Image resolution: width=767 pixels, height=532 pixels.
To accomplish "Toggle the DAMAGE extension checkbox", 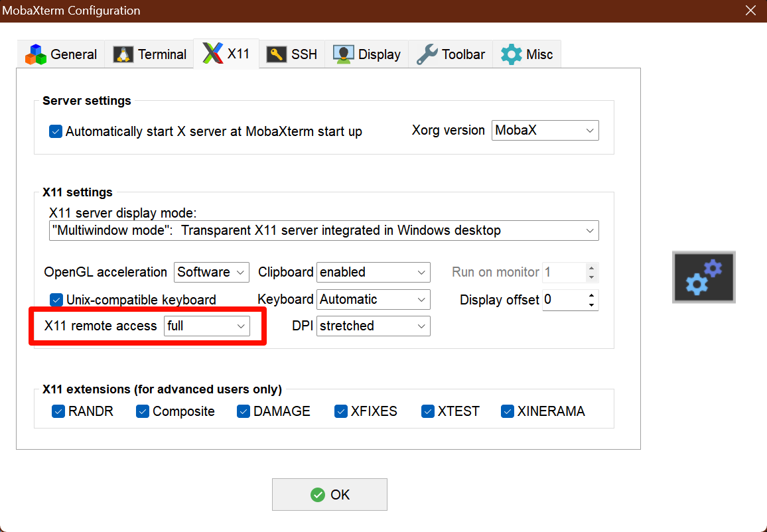I will coord(243,411).
